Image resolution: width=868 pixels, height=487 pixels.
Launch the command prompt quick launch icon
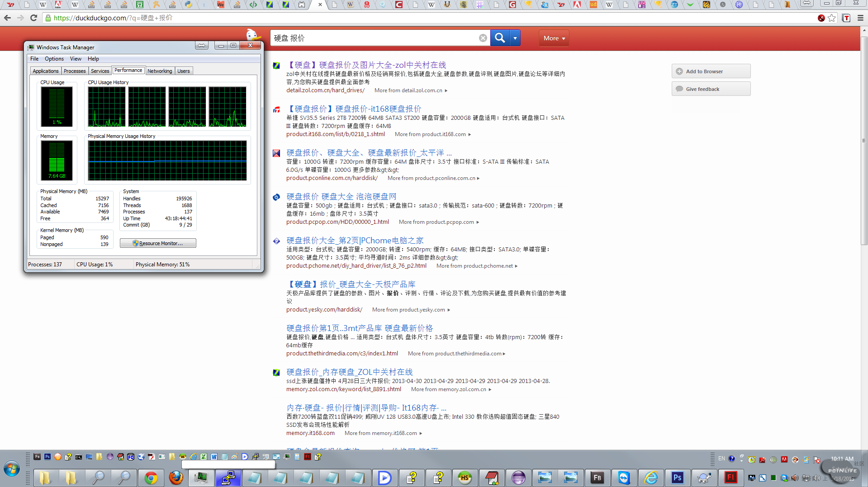(x=79, y=457)
